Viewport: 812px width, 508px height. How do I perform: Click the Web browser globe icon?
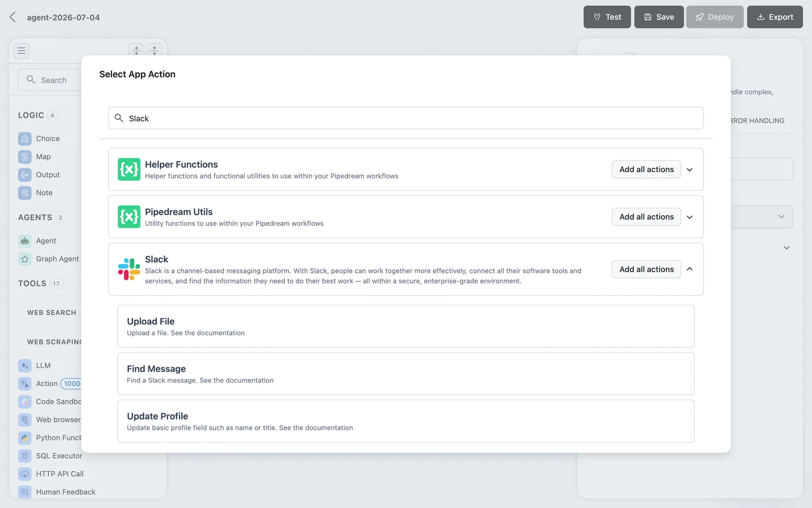pyautogui.click(x=25, y=420)
